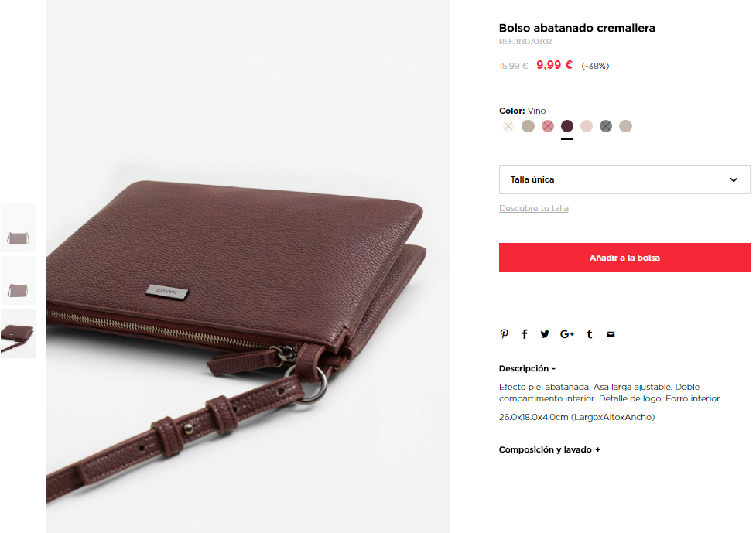Add item with Añadir a la bolsa
Viewport: 756px width, 533px height.
coord(624,258)
